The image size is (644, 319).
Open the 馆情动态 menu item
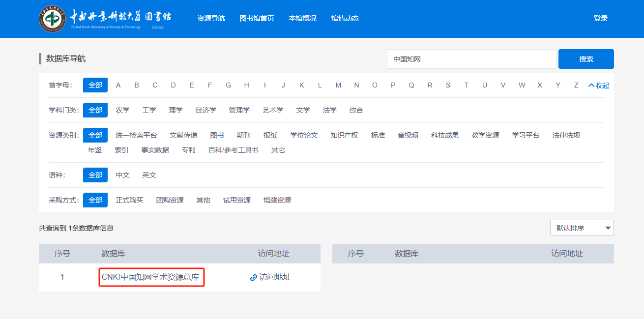tap(345, 18)
